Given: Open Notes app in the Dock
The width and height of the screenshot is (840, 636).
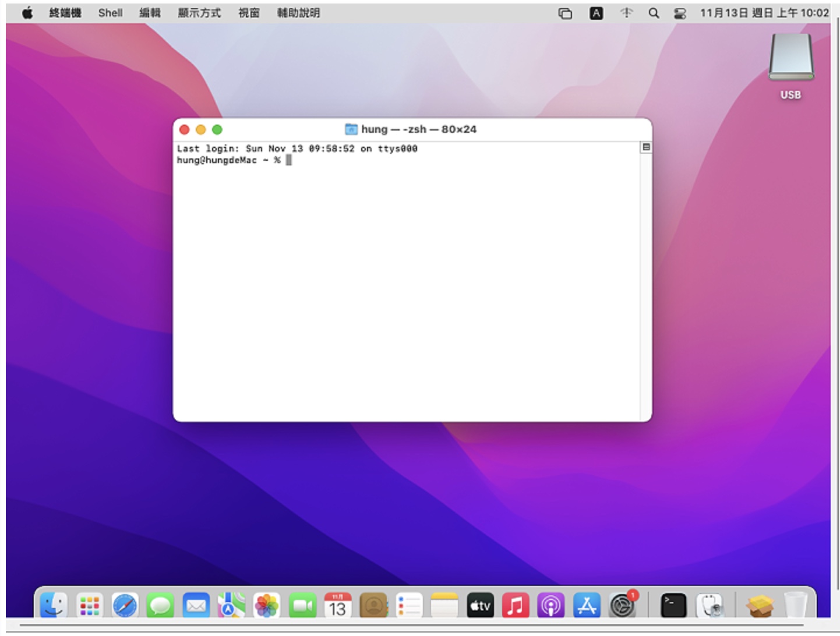Looking at the screenshot, I should (x=444, y=606).
